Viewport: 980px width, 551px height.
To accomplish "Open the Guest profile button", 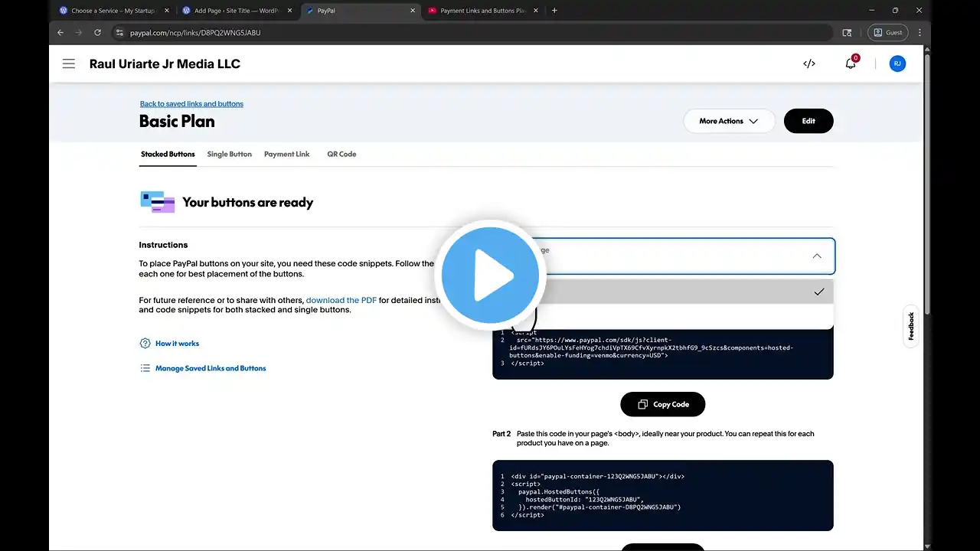I will tap(888, 33).
